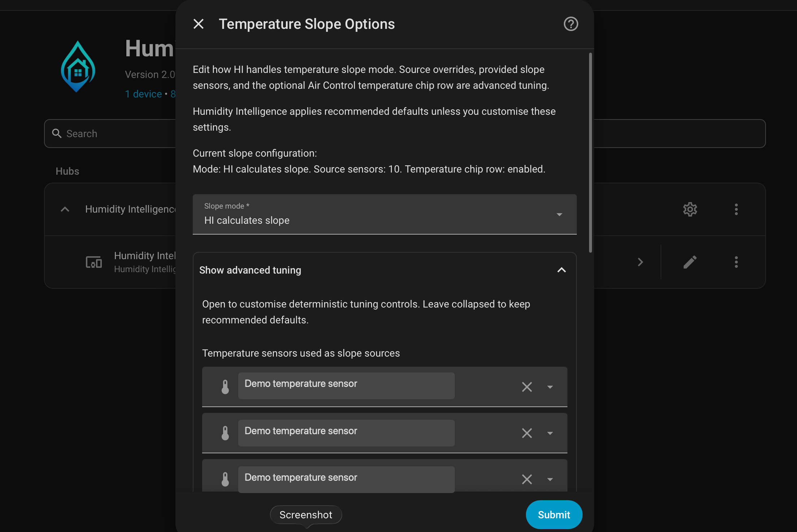Click 'Temperature sensors used as slope sources' label
This screenshot has height=532, width=797.
(x=301, y=353)
